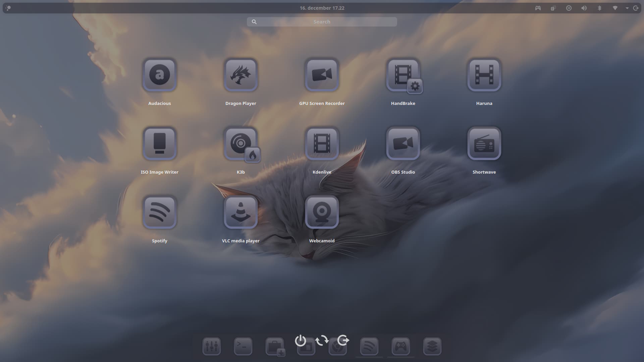Launch Audacious music player
Screen dimensions: 644x362
click(x=159, y=75)
